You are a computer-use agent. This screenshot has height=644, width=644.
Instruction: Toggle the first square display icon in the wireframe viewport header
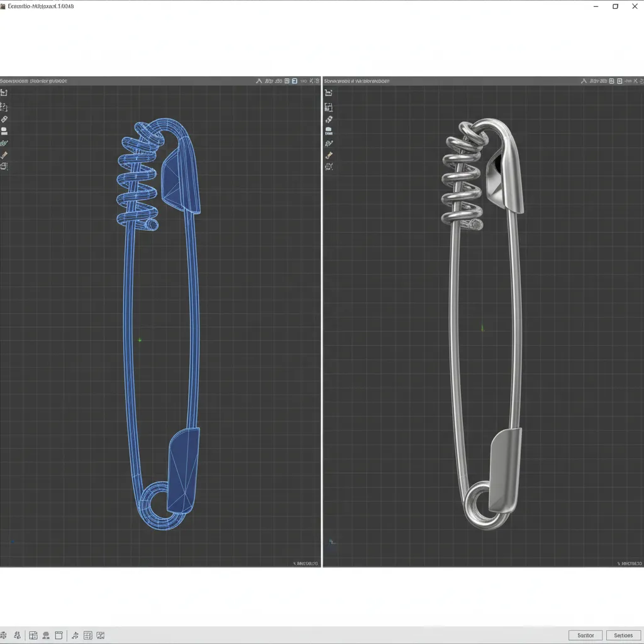[x=287, y=81]
